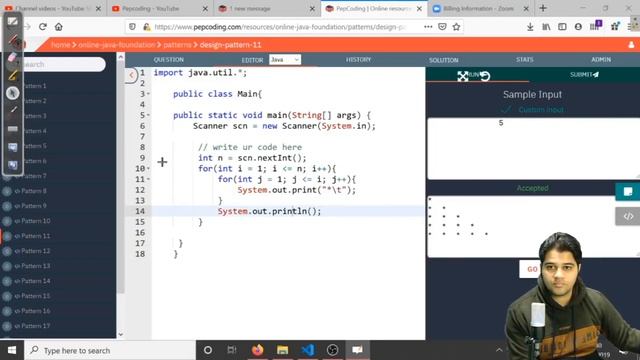Viewport: 640px width, 360px height.
Task: Click the Windows taskbar search box
Action: click(110, 350)
